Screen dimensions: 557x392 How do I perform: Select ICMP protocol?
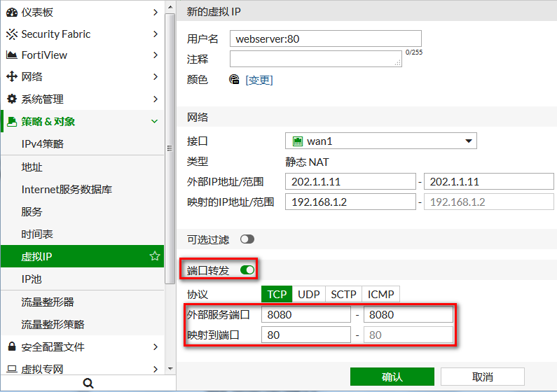coord(381,294)
